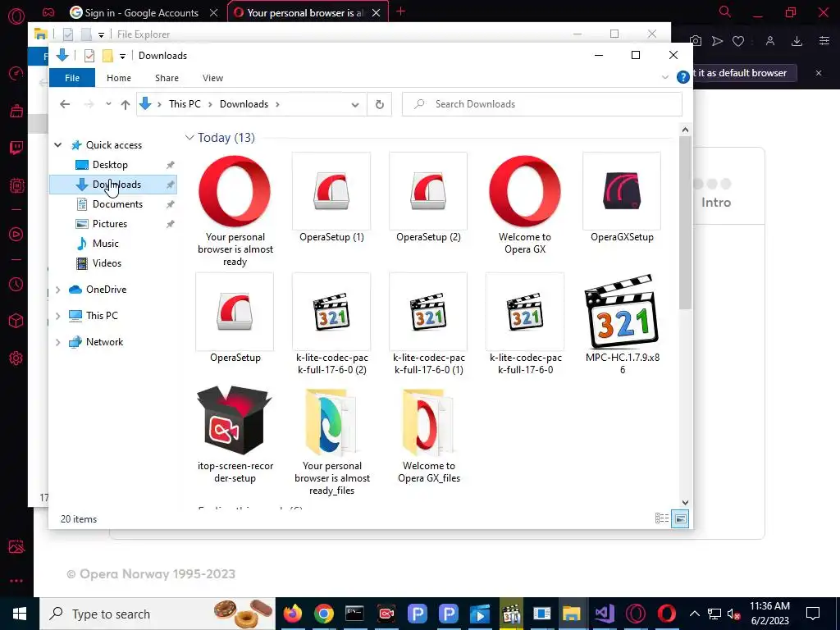Open Google Chrome from taskbar
This screenshot has height=630, width=840.
(x=323, y=614)
